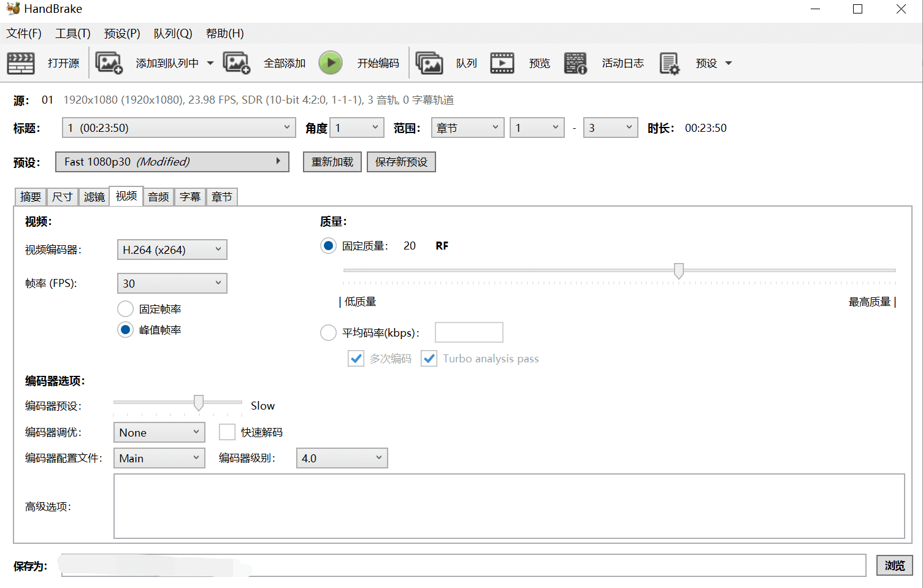Click the 保存为 destination path field
Viewport: 923px width, 588px height.
464,565
